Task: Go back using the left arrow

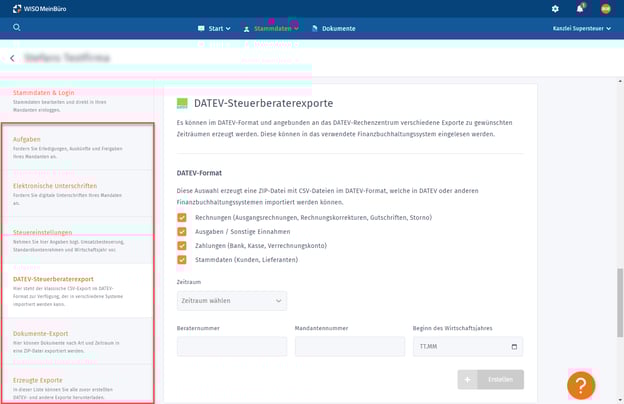Action: point(12,59)
